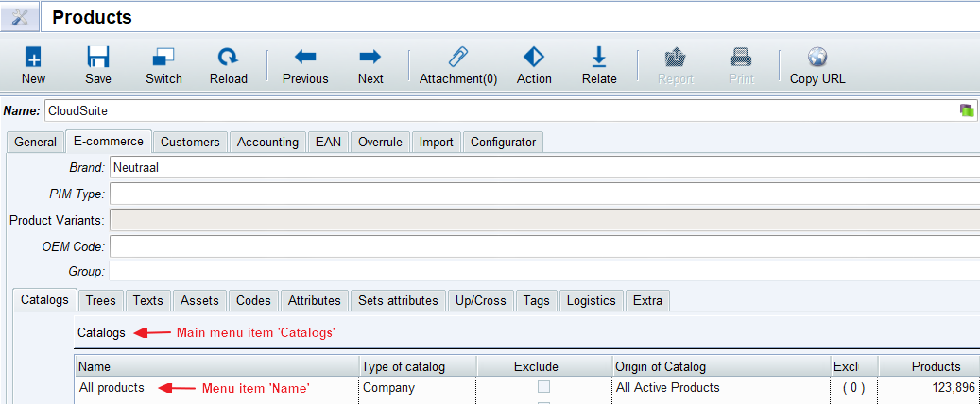The height and width of the screenshot is (404, 980).
Task: Save the product using Save icon
Action: [98, 58]
